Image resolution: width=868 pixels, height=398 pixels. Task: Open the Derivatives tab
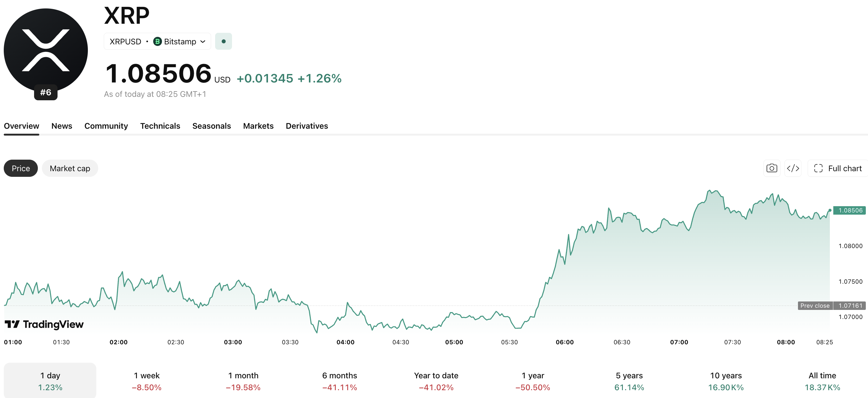(x=307, y=126)
